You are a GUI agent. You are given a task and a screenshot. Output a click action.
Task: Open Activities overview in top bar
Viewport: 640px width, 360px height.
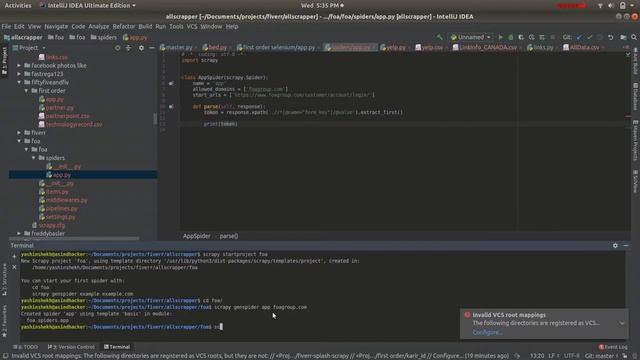tap(18, 5)
